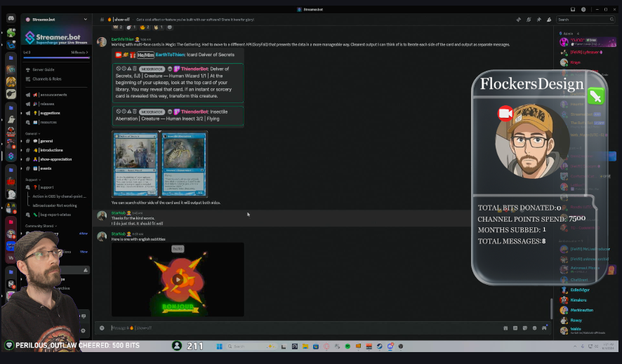
Task: Click the 14 Boosts server boost link
Action: (79, 53)
